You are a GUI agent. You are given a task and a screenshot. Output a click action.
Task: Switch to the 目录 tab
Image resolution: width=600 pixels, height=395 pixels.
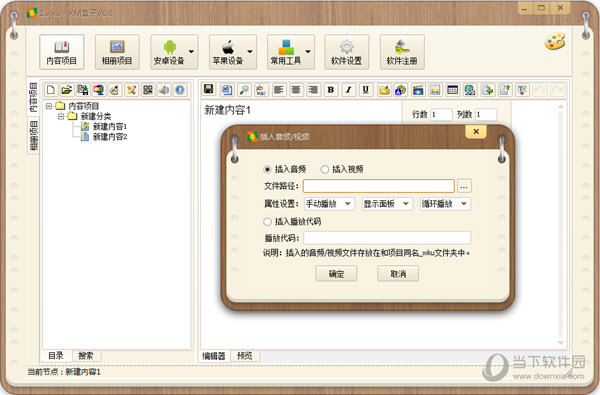[56, 356]
